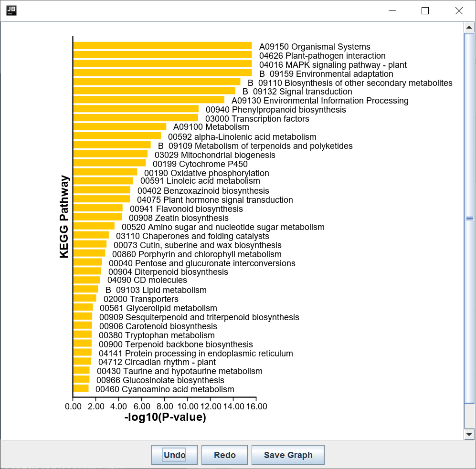Screen dimensions: 476x469
Task: Click the '-log10(P-value)' x-axis title
Action: pos(165,417)
